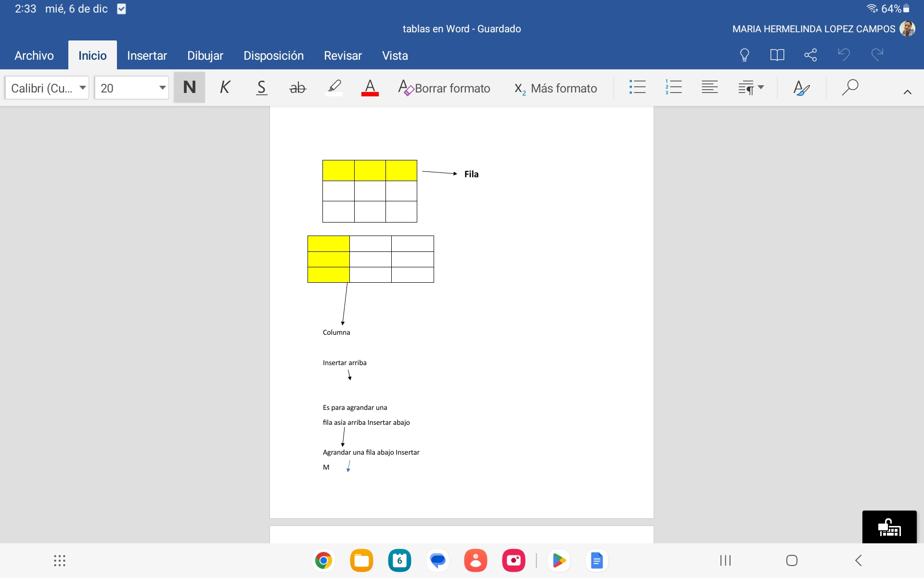
Task: Click the bulleted list icon
Action: click(637, 88)
